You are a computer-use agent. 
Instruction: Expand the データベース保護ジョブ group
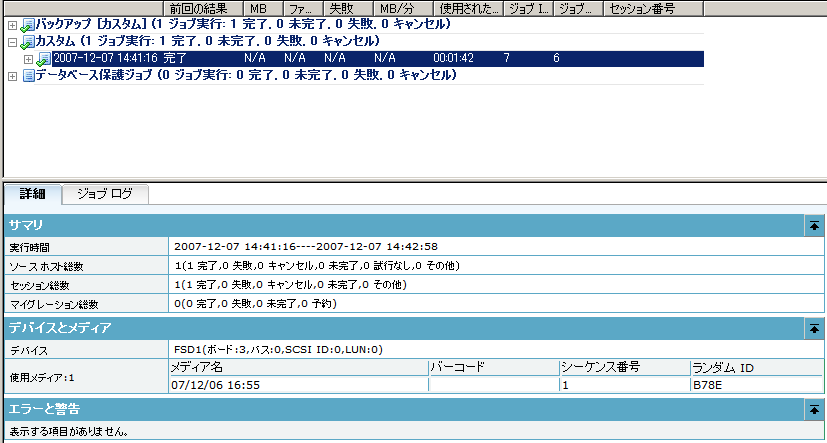[13, 76]
